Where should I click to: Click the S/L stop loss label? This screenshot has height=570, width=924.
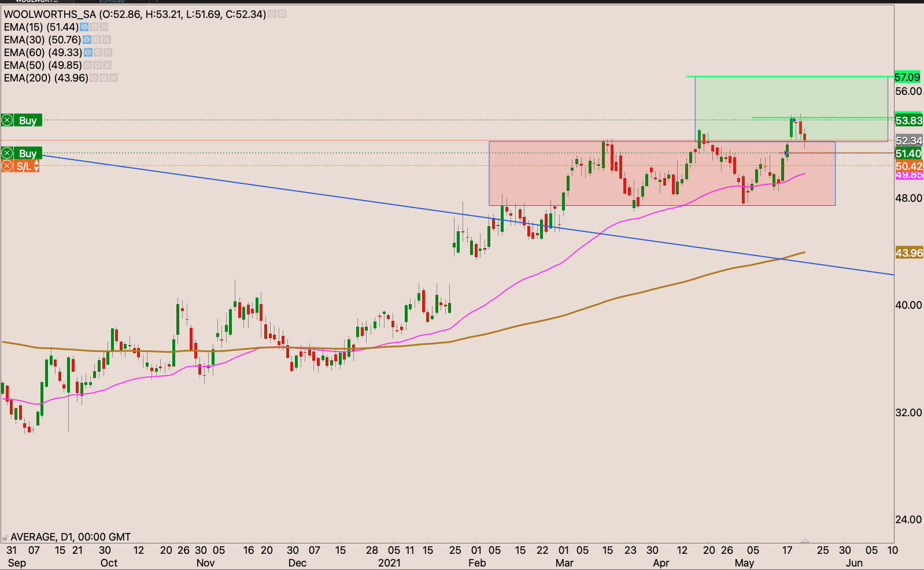(24, 166)
